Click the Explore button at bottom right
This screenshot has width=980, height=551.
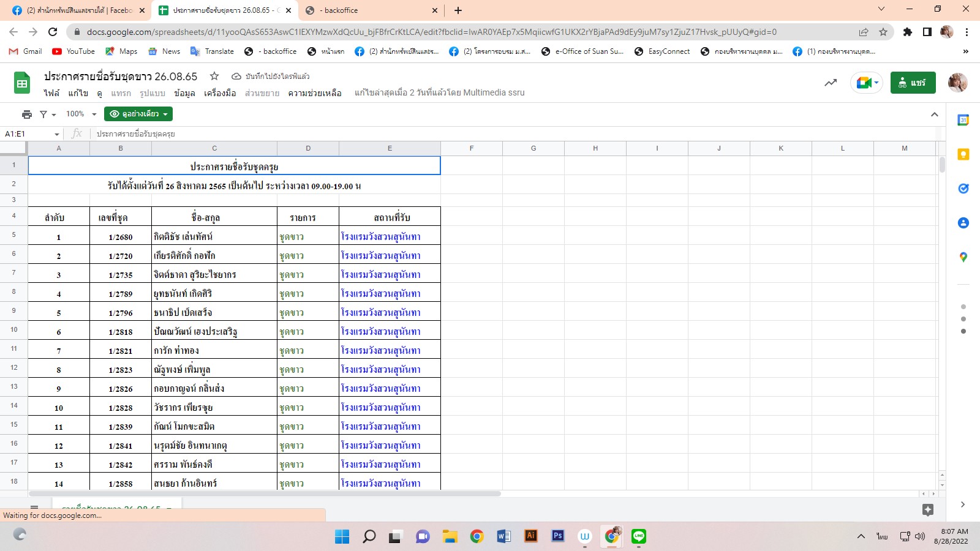point(927,509)
